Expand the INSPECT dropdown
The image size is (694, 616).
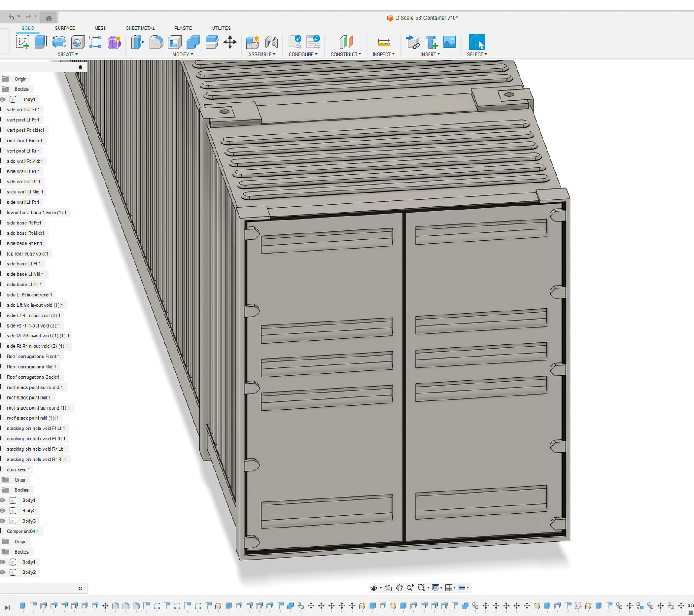[384, 54]
